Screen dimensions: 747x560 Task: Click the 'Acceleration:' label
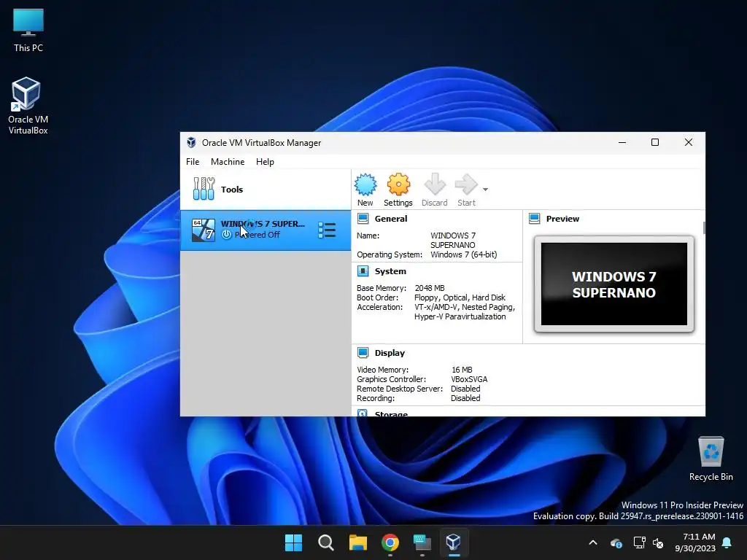coord(379,307)
